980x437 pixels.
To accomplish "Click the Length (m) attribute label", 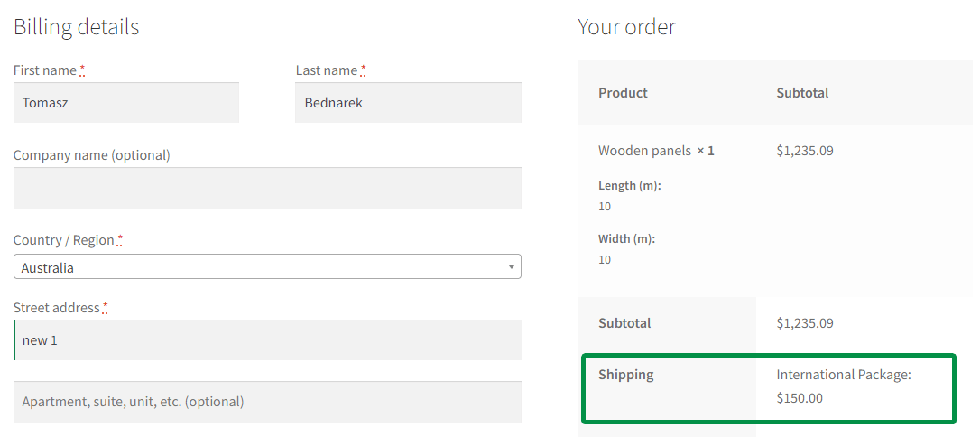I will [629, 186].
